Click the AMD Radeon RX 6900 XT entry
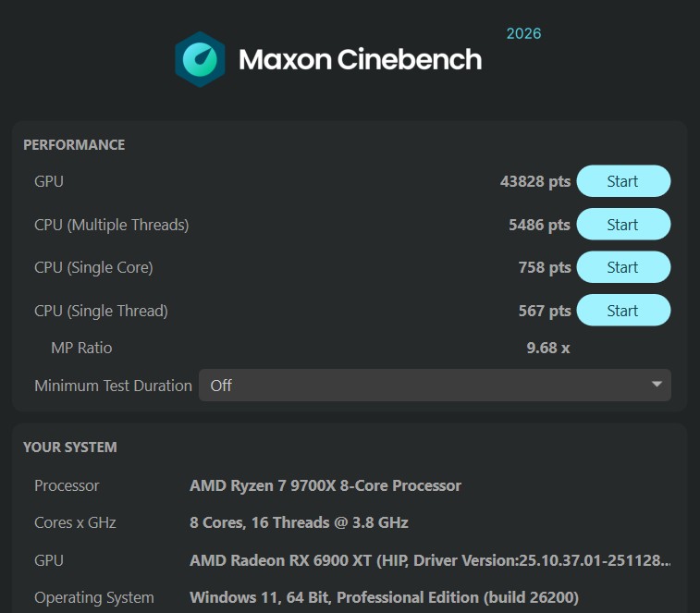Screen dimensions: 700x613 430,560
